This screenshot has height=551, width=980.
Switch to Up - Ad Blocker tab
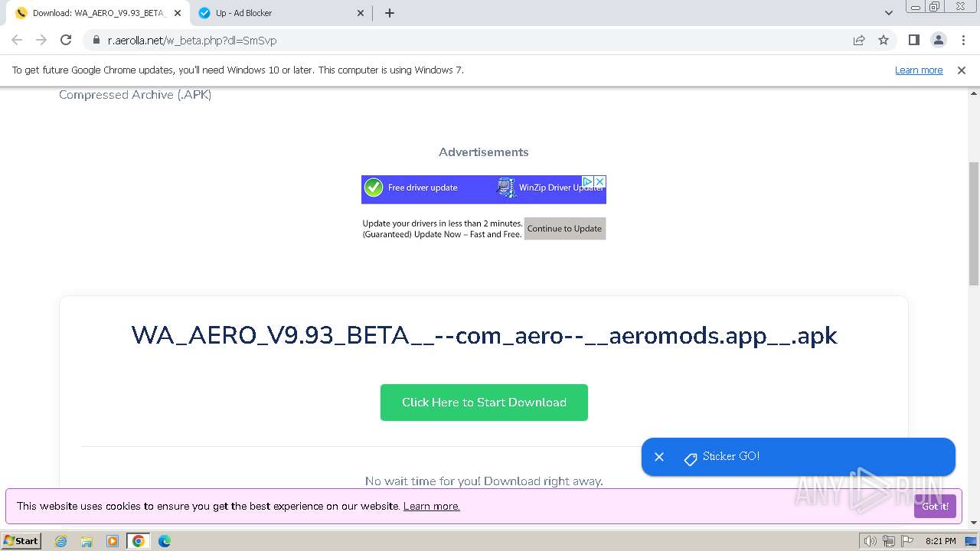point(281,13)
